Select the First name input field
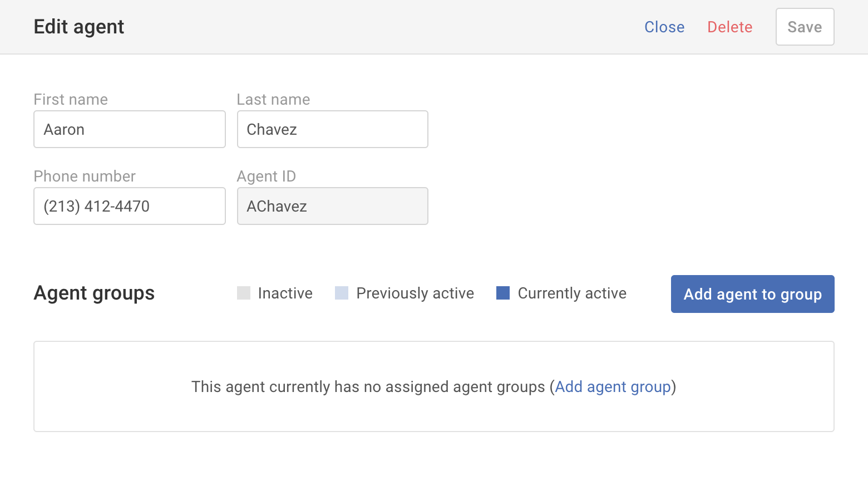Image resolution: width=868 pixels, height=490 pixels. (129, 129)
